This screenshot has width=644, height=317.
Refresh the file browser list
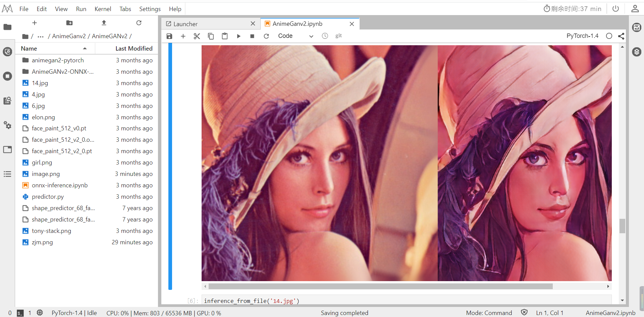point(139,23)
